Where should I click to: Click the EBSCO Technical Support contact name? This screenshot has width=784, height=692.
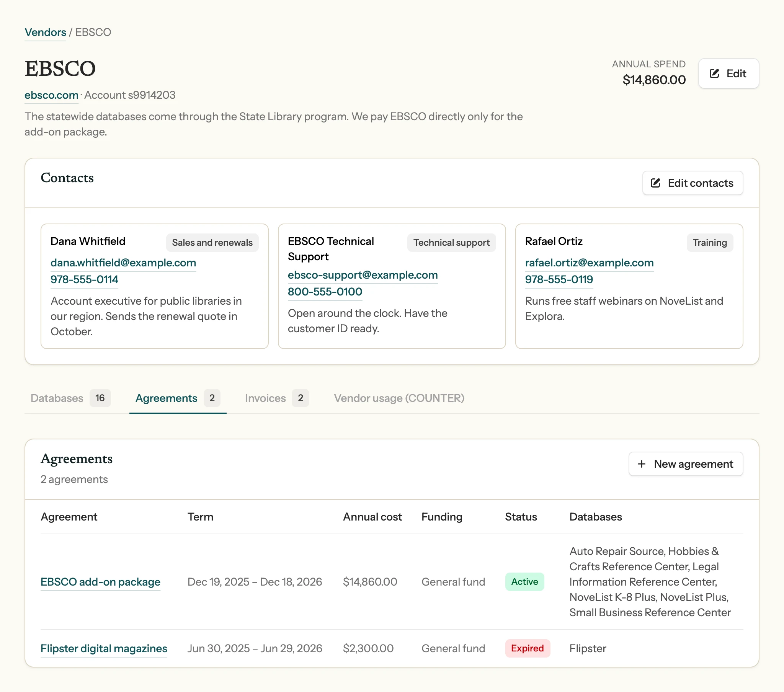pos(331,249)
